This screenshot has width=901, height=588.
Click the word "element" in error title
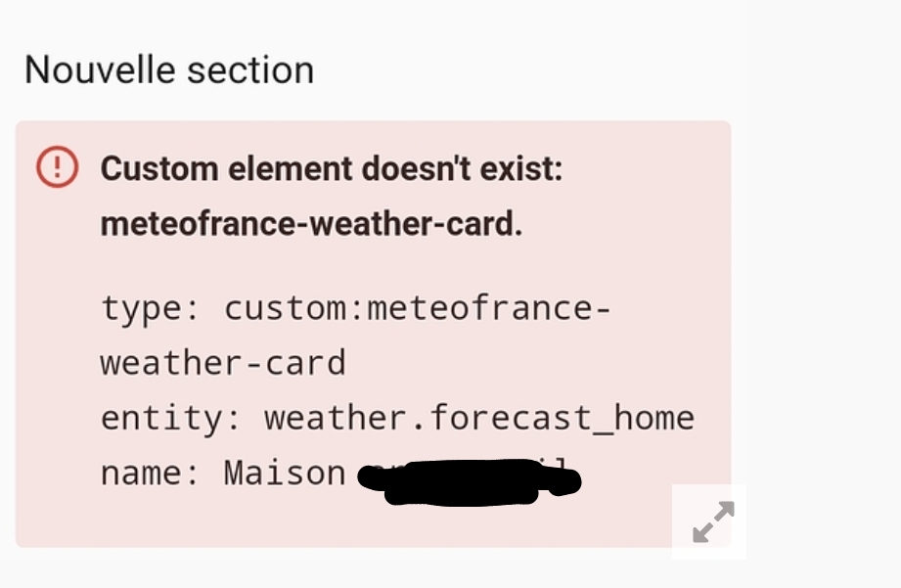coord(291,169)
